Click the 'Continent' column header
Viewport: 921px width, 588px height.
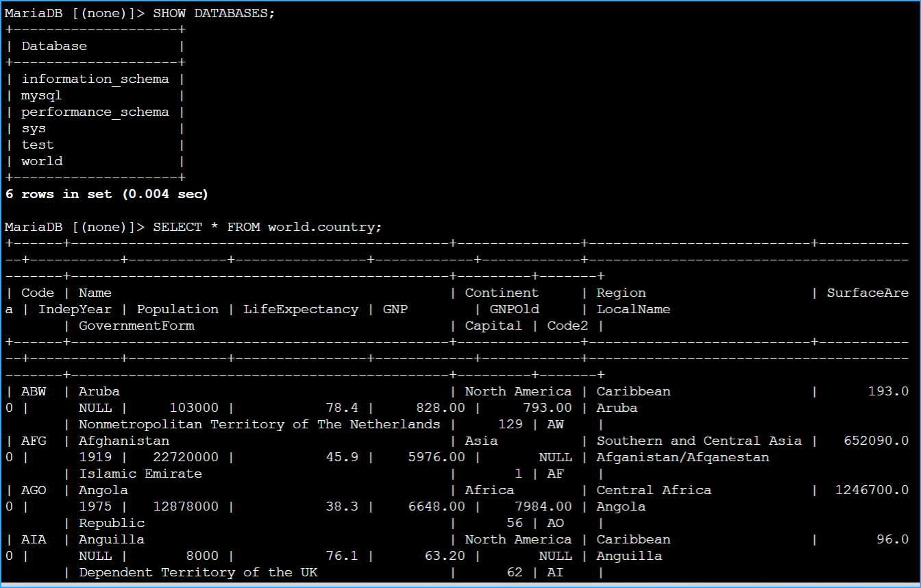pyautogui.click(x=502, y=293)
